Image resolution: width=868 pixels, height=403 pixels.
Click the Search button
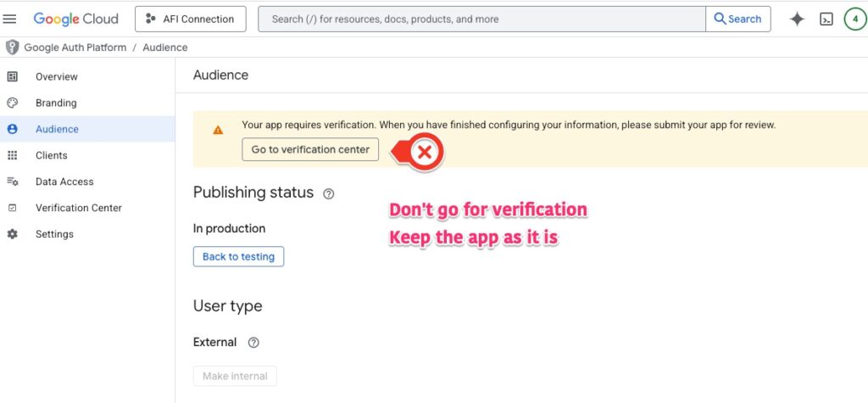pyautogui.click(x=737, y=19)
